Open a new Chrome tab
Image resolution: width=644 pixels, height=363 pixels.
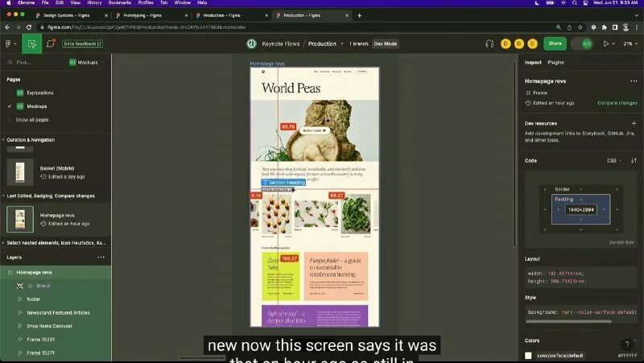[x=359, y=15]
